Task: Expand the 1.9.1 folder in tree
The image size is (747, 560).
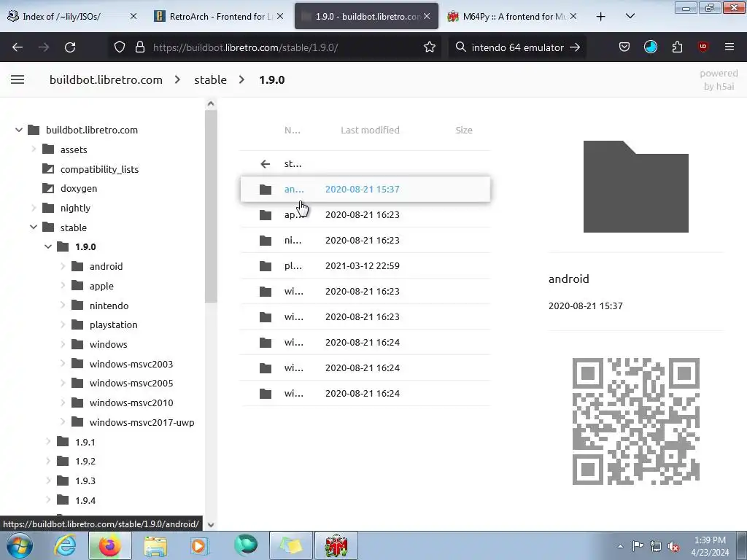Action: coord(48,441)
